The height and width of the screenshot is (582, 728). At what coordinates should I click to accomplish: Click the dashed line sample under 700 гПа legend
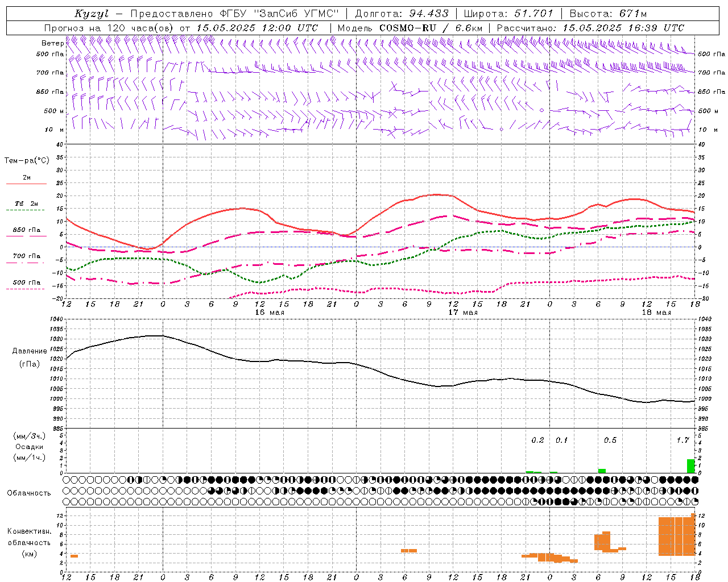tap(25, 263)
